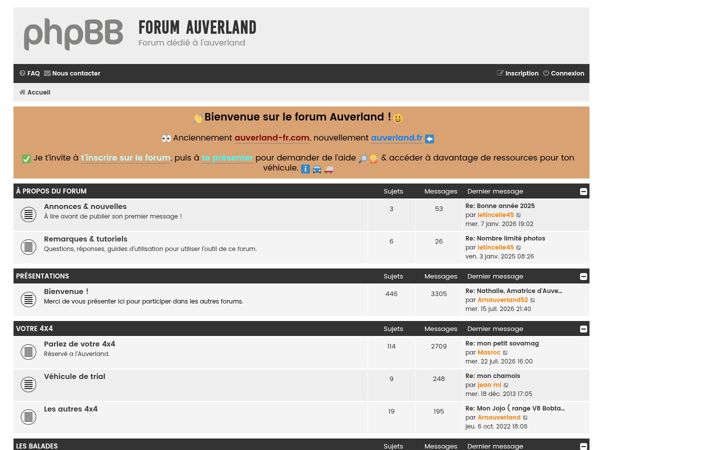View Arnauverland52 user profile
The height and width of the screenshot is (450, 720).
click(502, 300)
